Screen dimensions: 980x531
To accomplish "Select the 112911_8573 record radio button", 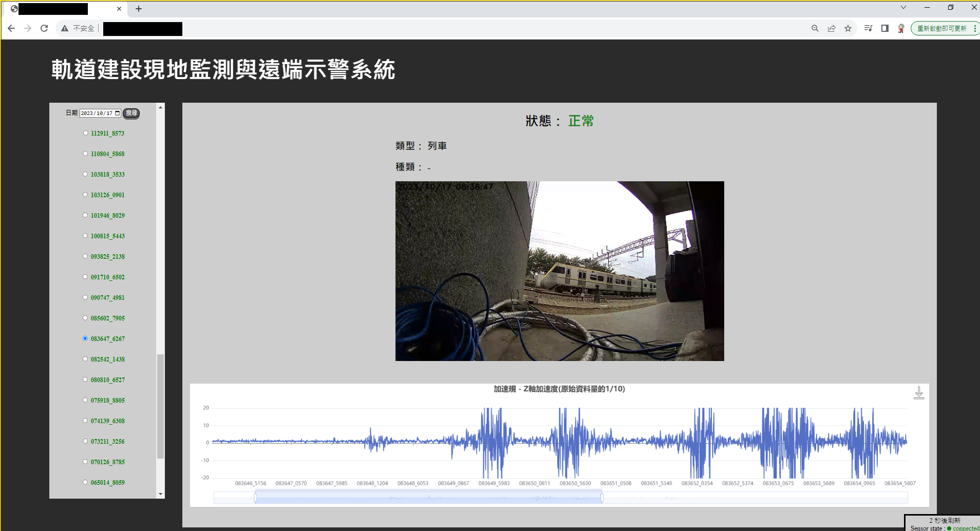I will tap(85, 133).
